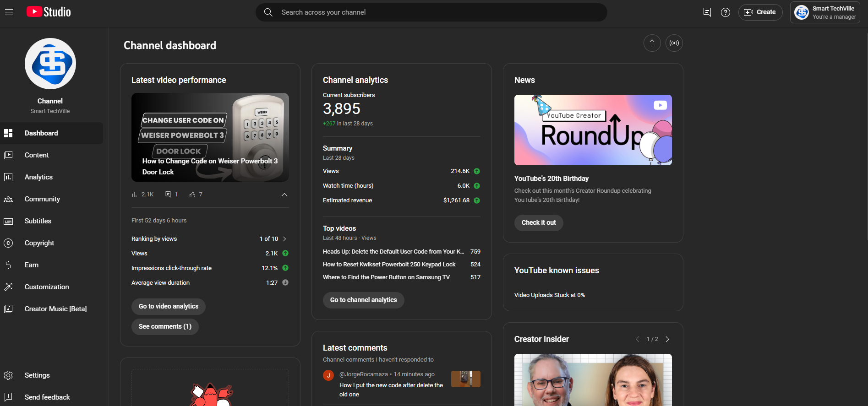
Task: Open the Copyright menu item
Action: 51,243
